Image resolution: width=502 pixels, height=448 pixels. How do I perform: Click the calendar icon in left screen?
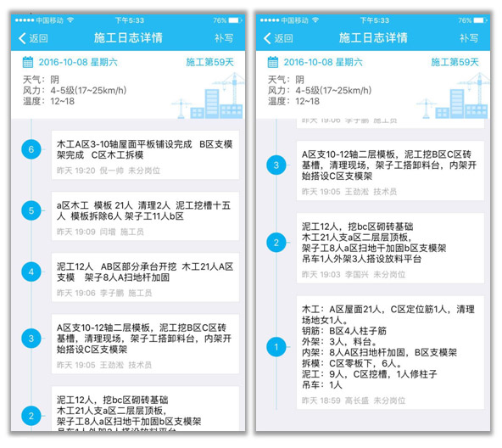[27, 62]
